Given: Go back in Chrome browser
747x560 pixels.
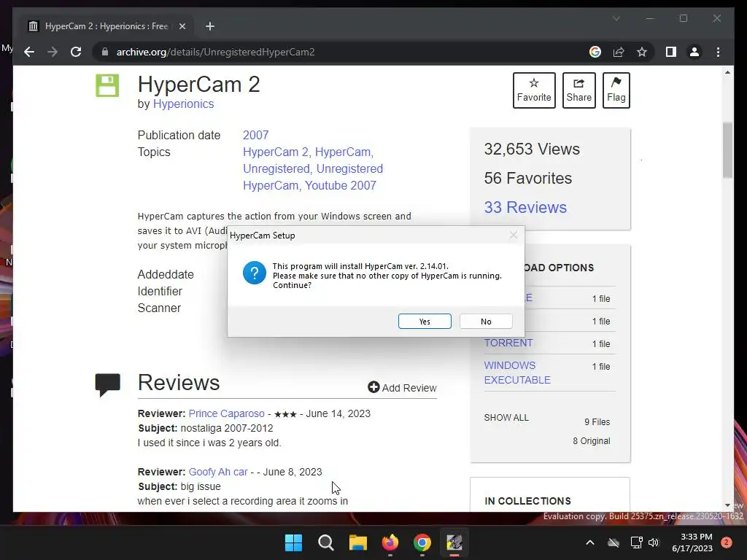Looking at the screenshot, I should click(29, 52).
